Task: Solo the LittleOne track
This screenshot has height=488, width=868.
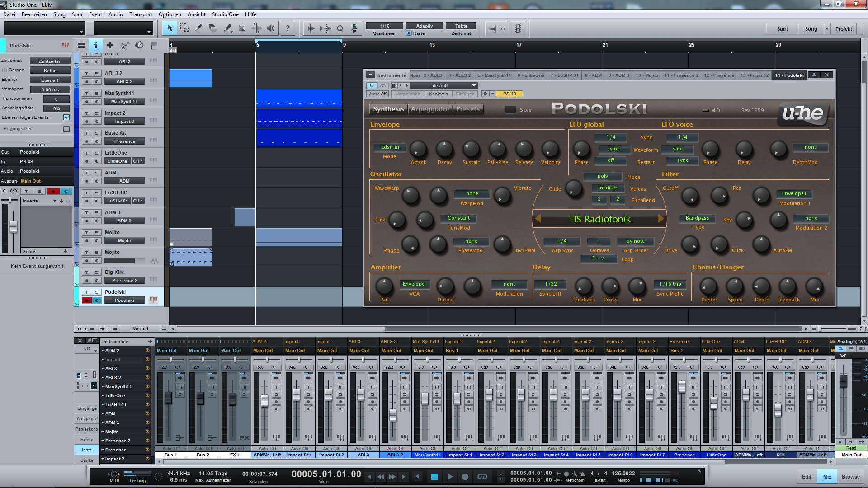Action: pyautogui.click(x=96, y=153)
